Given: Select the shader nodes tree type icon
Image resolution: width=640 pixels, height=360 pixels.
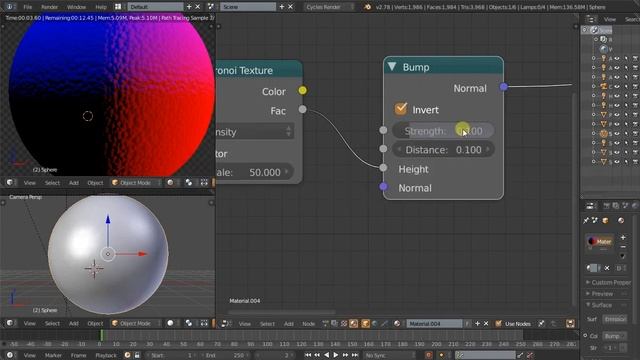Looking at the screenshot, I should click(x=353, y=324).
